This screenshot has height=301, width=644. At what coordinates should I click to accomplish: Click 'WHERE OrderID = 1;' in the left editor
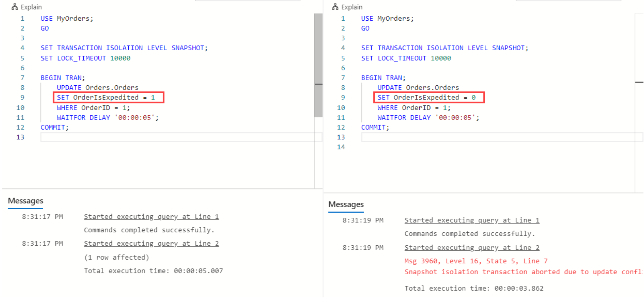pos(93,108)
